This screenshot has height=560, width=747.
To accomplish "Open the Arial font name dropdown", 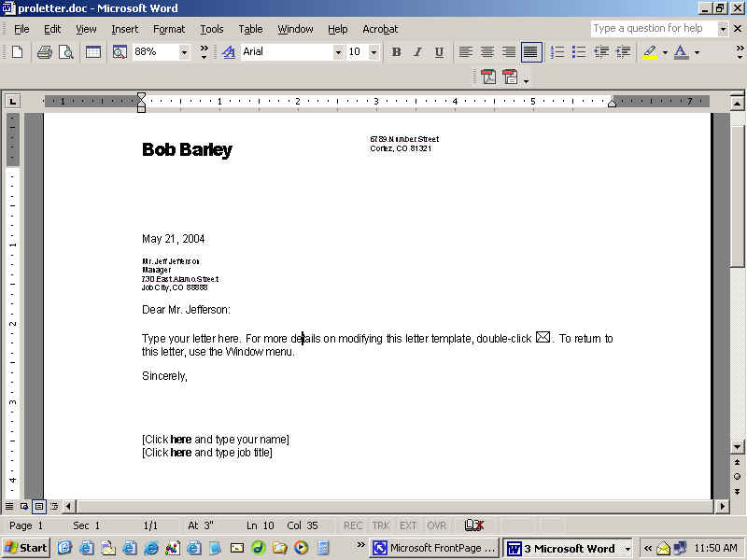I will tap(338, 52).
